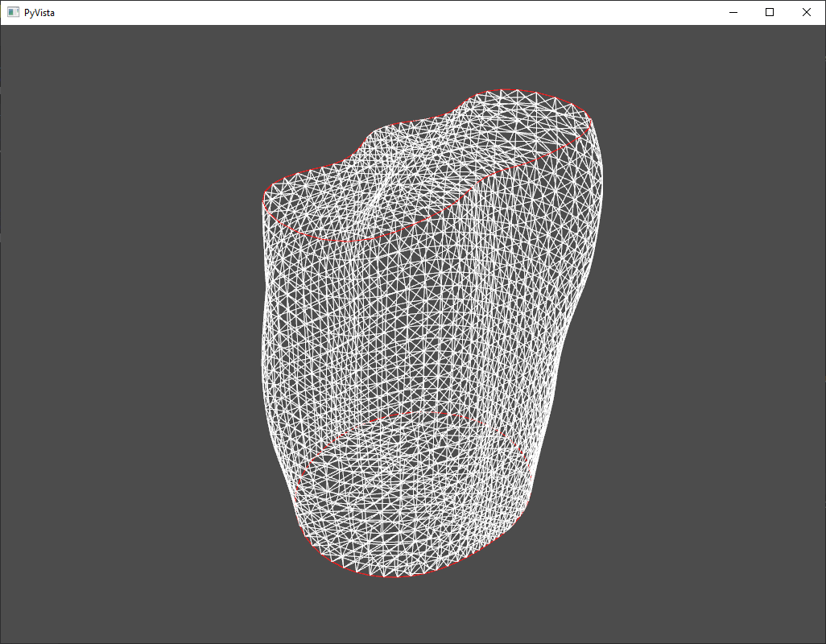Click the top-right tip of the mesh rim

click(590, 121)
